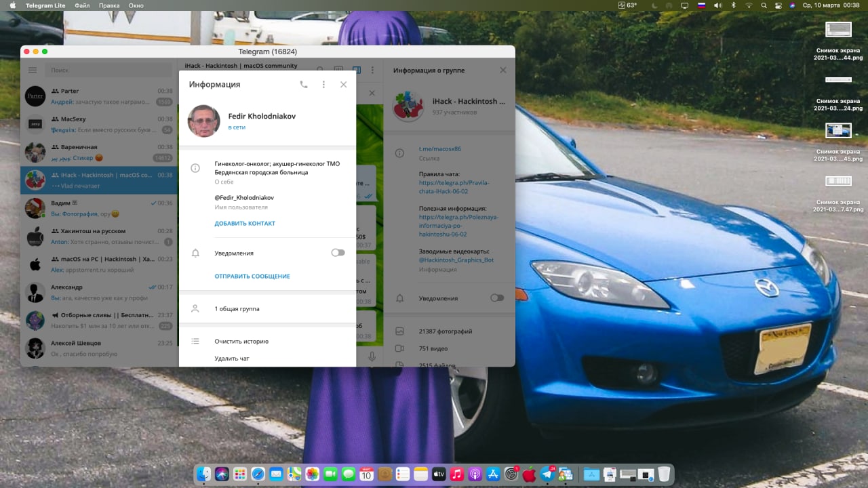Click the iHack group avatar in info panel
Viewport: 868px width, 488px height.
point(409,106)
